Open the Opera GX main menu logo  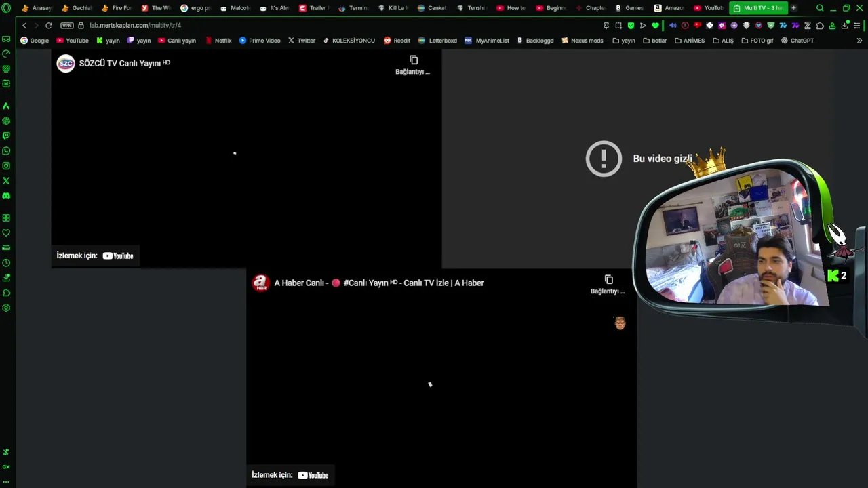tap(6, 8)
